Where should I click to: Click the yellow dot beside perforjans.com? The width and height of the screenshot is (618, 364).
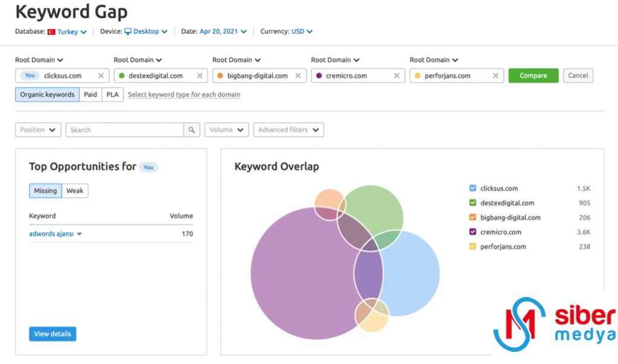pos(418,75)
